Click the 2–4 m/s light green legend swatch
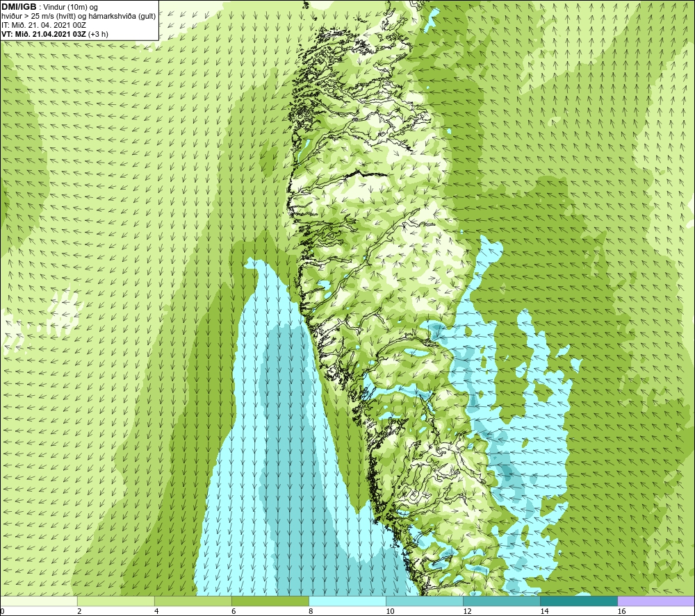 coord(116,601)
